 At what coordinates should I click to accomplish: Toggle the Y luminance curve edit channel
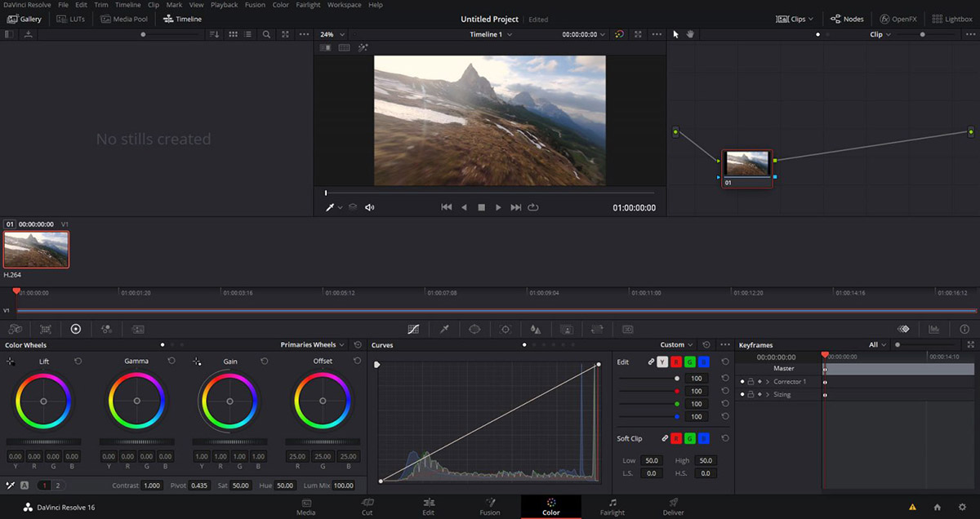click(662, 362)
